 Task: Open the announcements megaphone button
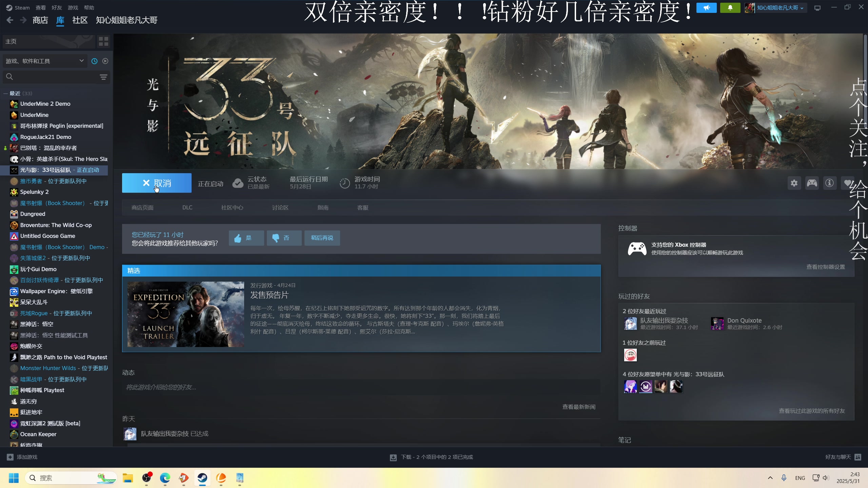(x=707, y=7)
